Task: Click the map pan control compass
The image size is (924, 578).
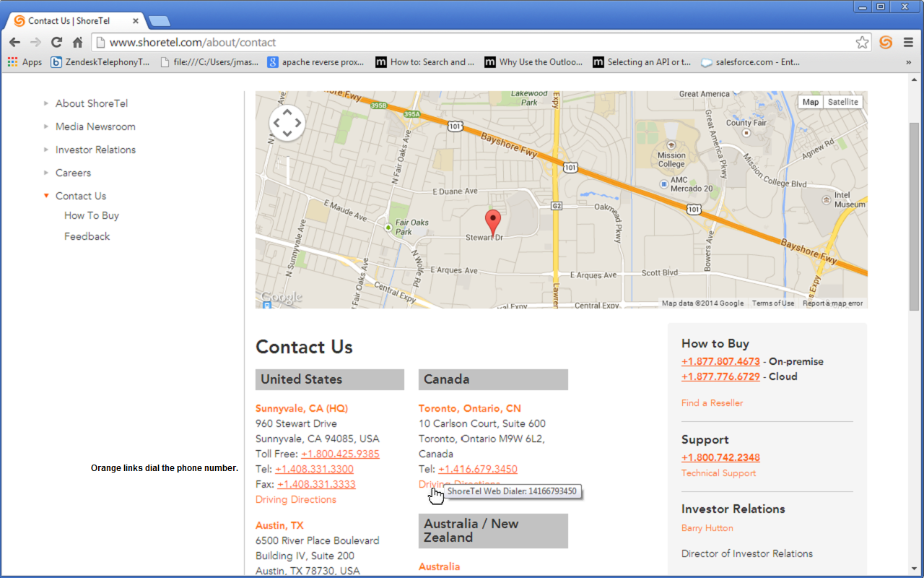Action: pos(287,122)
